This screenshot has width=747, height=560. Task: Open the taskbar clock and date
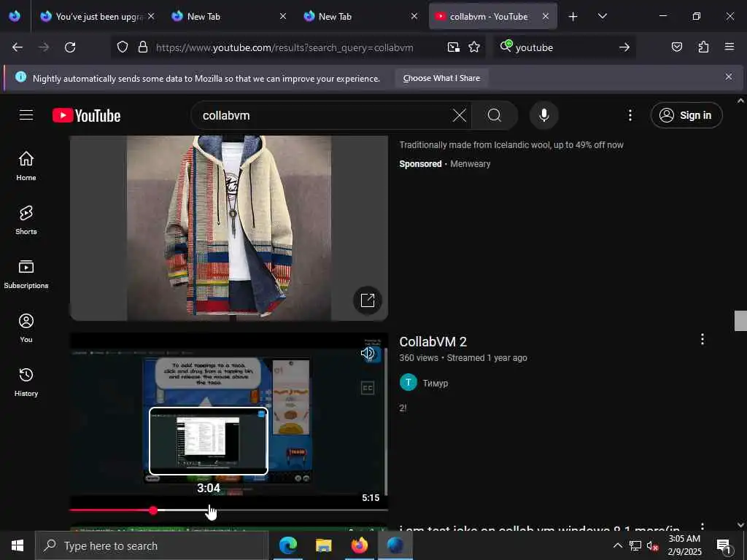[x=684, y=545]
